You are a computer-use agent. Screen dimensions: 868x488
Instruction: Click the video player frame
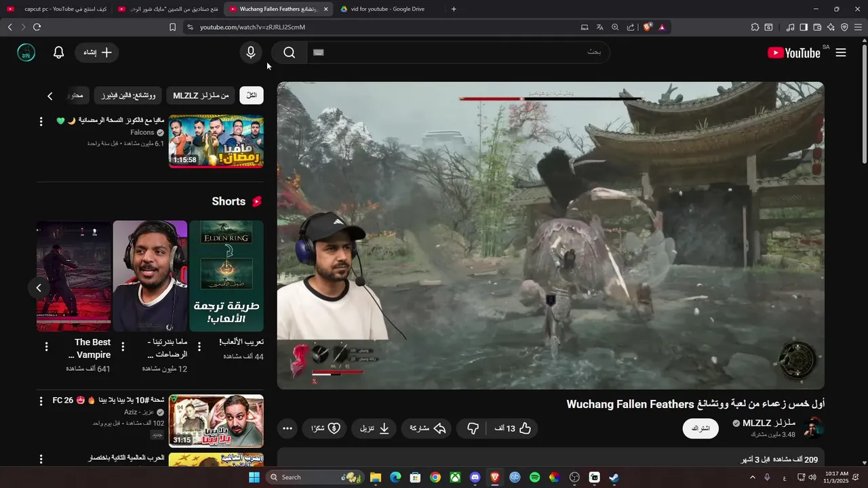(x=551, y=236)
